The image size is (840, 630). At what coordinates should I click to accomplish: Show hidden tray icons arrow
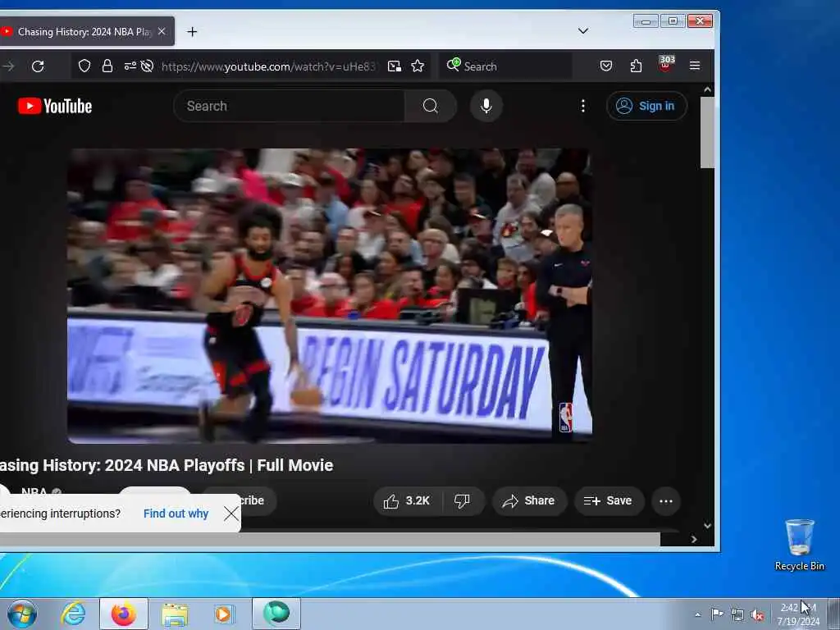(697, 615)
